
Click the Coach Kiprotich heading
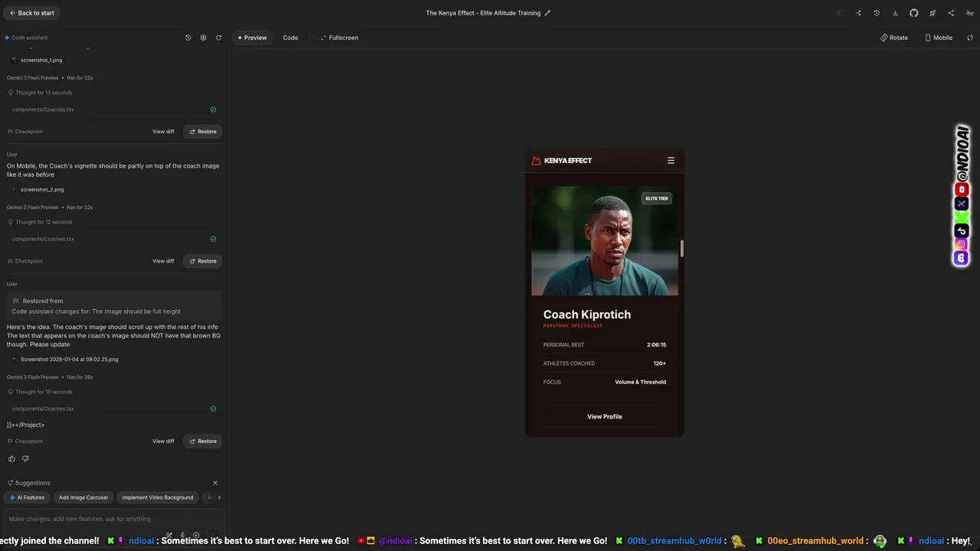tap(587, 315)
